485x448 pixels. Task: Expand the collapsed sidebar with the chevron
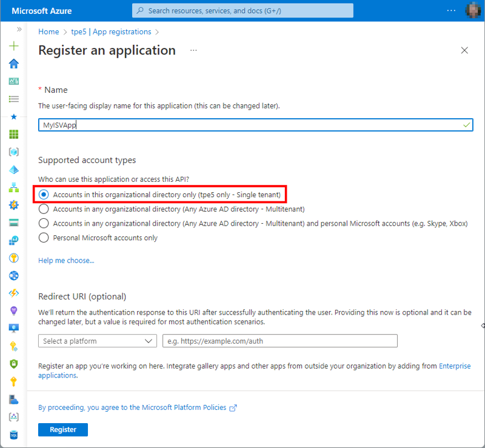[20, 28]
